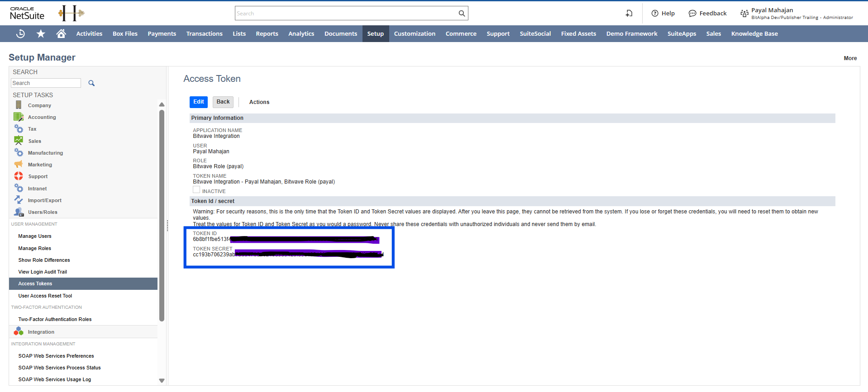Open Manage Roles link
Image resolution: width=868 pixels, height=392 pixels.
coord(35,248)
